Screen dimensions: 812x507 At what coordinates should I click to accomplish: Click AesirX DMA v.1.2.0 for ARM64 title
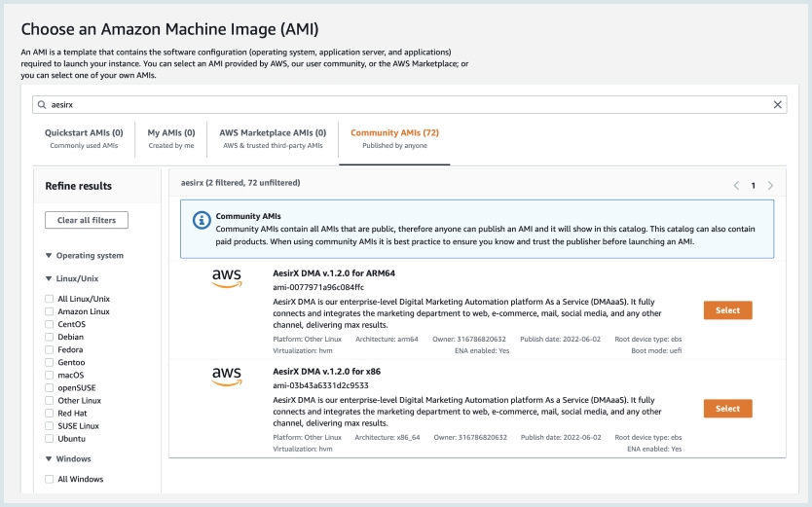coord(334,273)
